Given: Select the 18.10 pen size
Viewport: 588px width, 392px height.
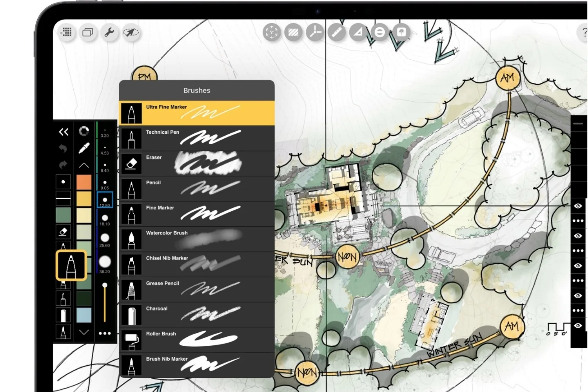Looking at the screenshot, I should coord(105,220).
